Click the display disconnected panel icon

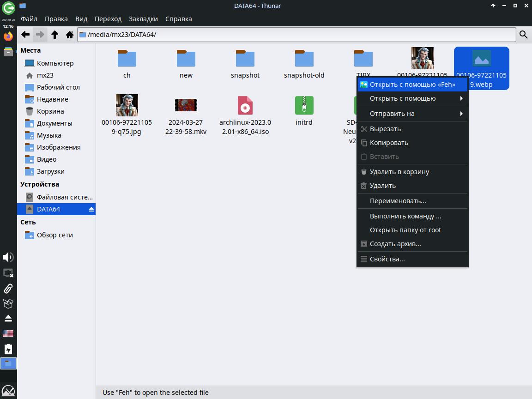click(8, 273)
